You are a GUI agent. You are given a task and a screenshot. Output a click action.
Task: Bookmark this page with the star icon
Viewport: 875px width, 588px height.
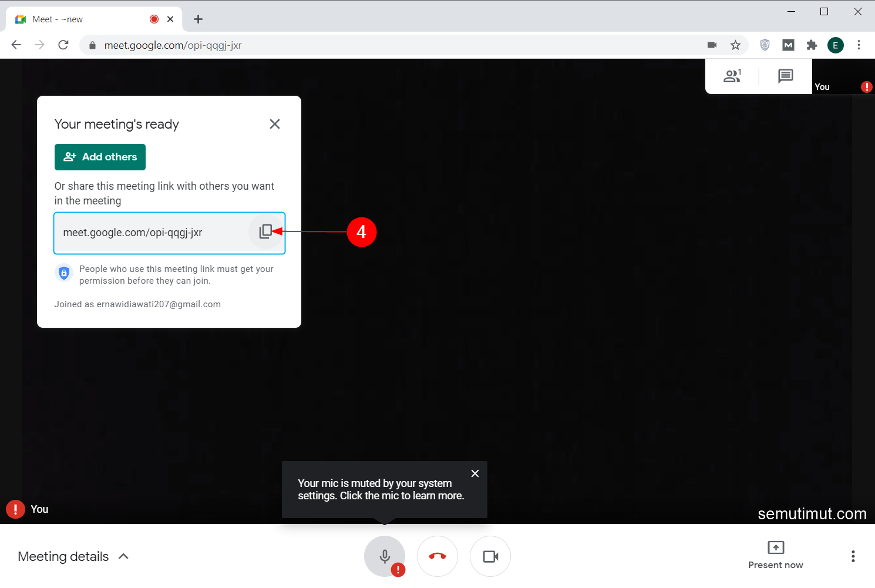pos(735,45)
